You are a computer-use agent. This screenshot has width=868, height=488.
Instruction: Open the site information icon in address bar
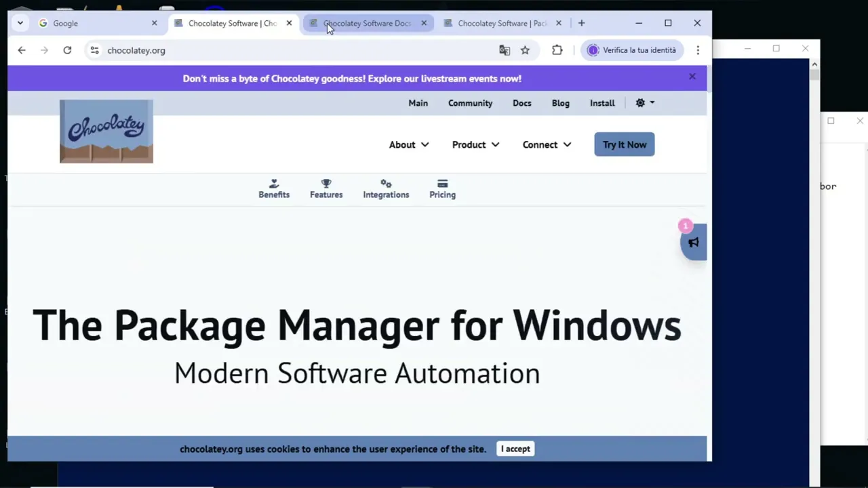(x=94, y=50)
